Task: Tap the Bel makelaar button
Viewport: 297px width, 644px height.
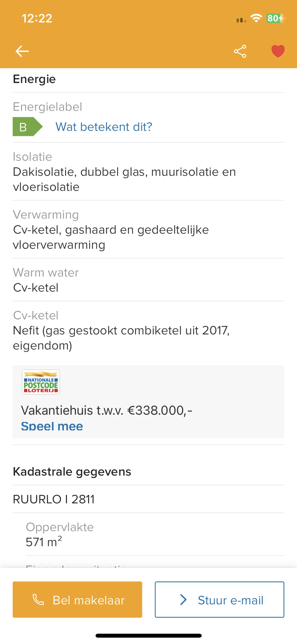Action: coord(77,600)
